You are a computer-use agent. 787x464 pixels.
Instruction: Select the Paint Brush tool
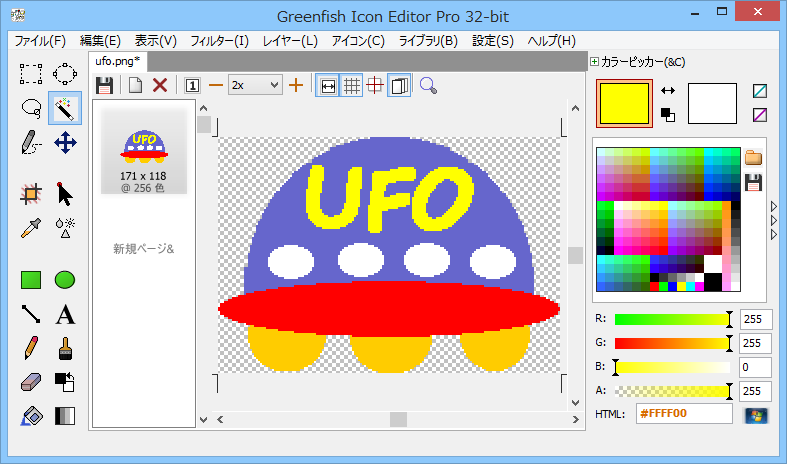(x=65, y=349)
